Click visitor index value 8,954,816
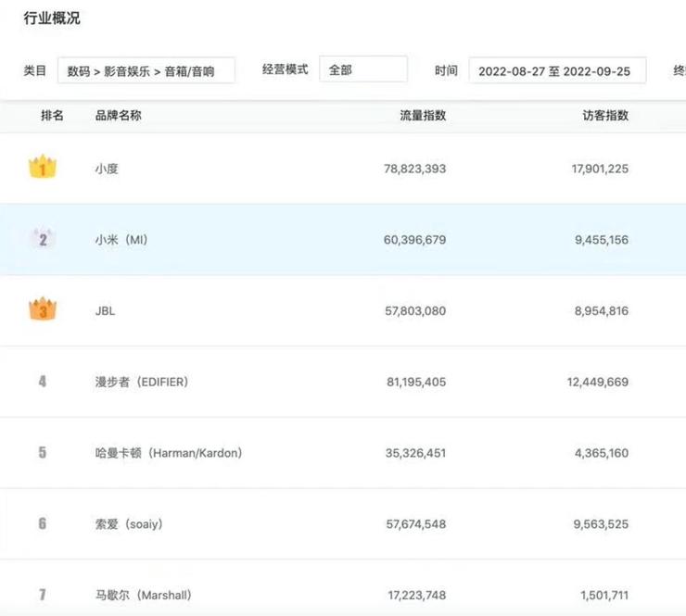This screenshot has height=616, width=686. [x=602, y=311]
